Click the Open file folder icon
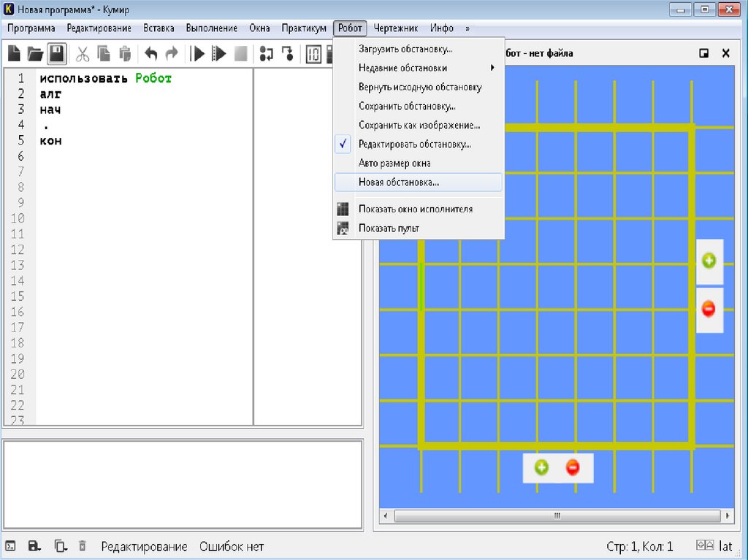This screenshot has width=748, height=560. point(35,53)
